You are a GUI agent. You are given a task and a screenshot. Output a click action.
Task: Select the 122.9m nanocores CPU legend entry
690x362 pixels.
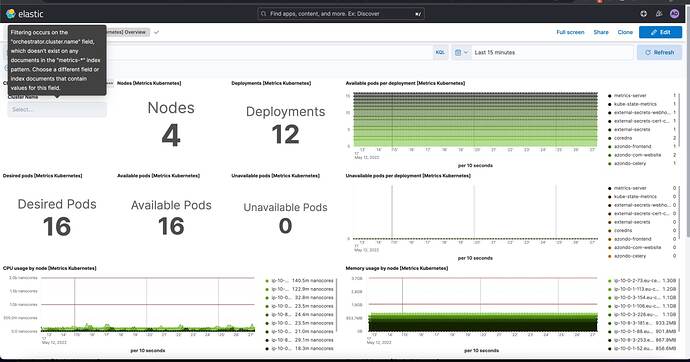[x=302, y=289]
